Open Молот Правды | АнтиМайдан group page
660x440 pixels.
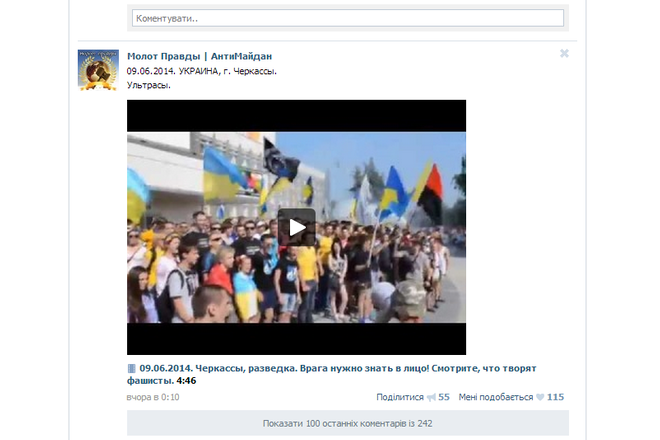tap(199, 56)
